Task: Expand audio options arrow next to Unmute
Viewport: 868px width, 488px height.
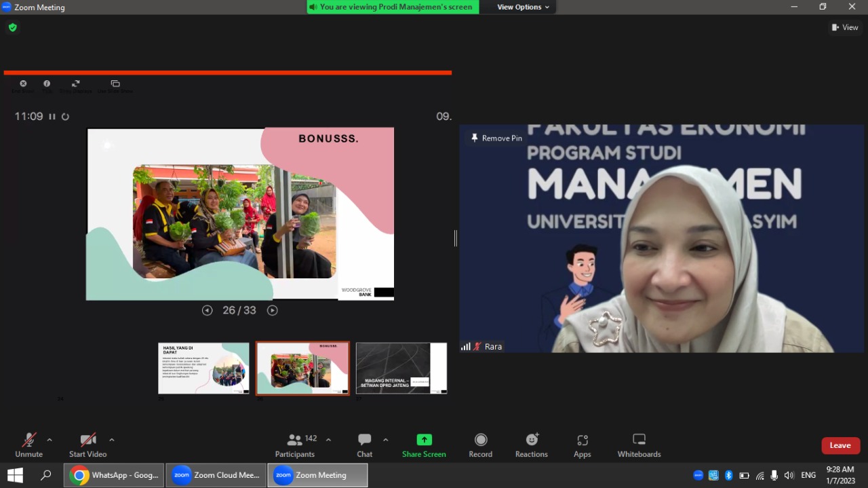Action: click(x=50, y=440)
